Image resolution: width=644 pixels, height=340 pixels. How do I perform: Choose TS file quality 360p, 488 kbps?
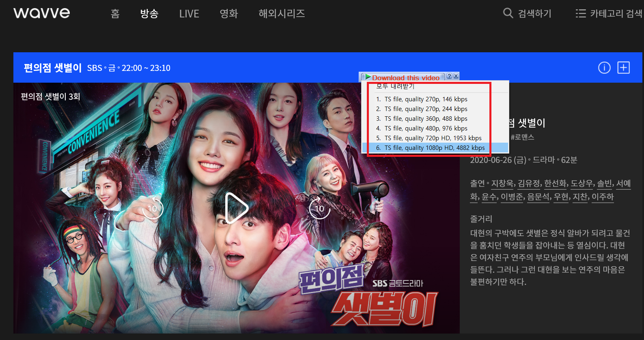click(x=435, y=119)
